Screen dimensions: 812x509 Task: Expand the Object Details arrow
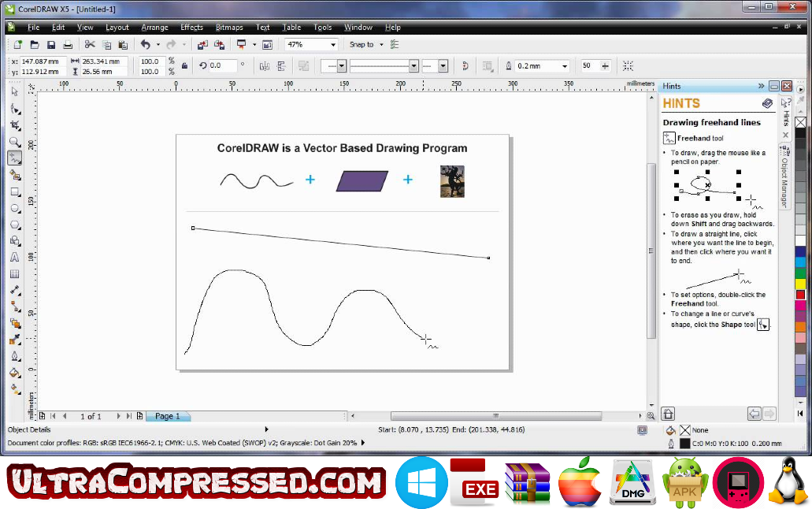pos(267,429)
